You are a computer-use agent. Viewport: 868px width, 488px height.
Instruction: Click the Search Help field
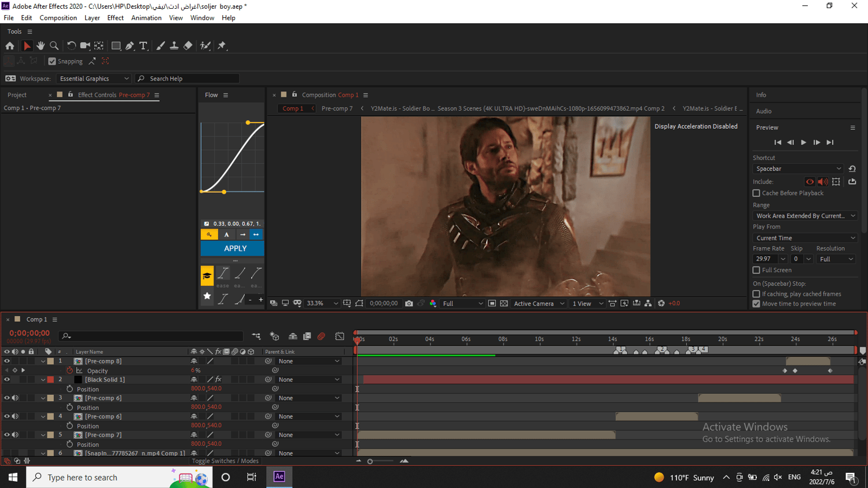(187, 79)
